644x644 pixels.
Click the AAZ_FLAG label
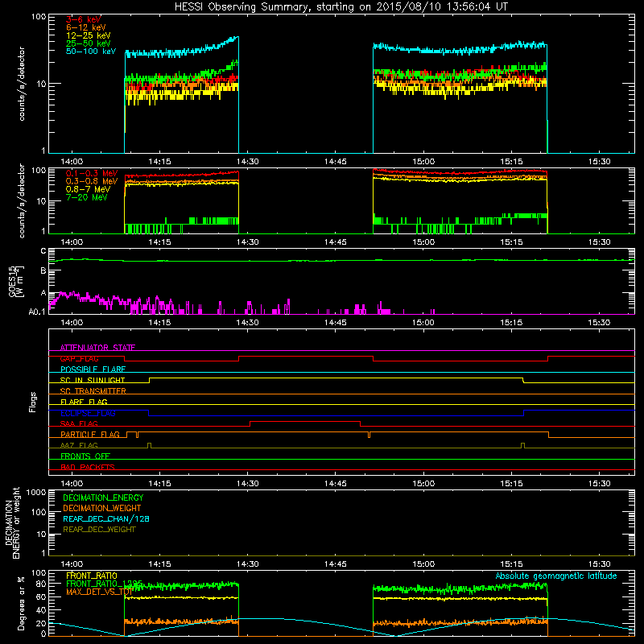click(x=79, y=445)
